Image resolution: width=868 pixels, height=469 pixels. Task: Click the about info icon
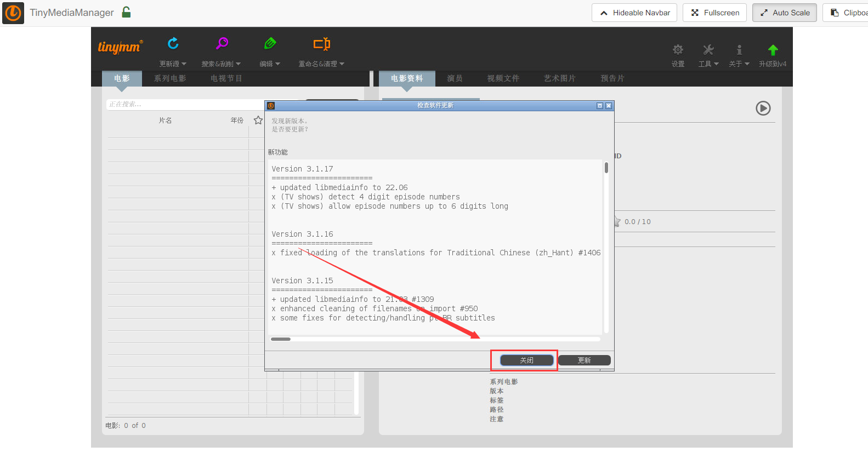739,50
